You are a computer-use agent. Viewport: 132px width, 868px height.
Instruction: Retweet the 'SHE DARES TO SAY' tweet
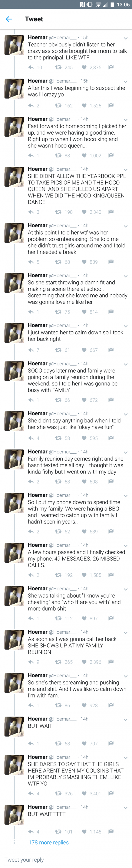(x=58, y=793)
